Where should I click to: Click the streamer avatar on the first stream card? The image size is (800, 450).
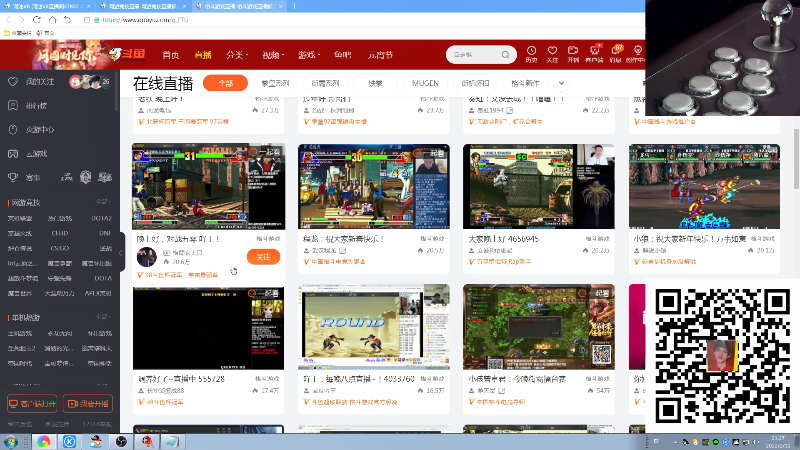click(146, 257)
